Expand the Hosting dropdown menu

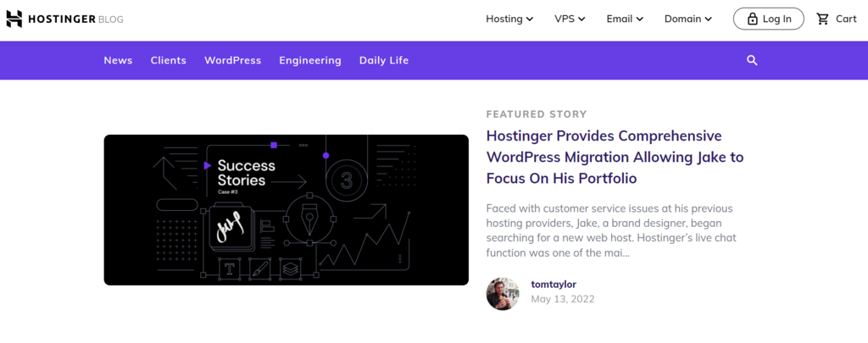pyautogui.click(x=509, y=19)
